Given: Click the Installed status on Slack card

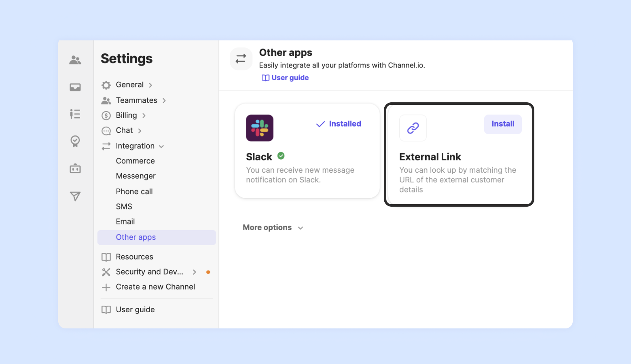Looking at the screenshot, I should coord(339,124).
